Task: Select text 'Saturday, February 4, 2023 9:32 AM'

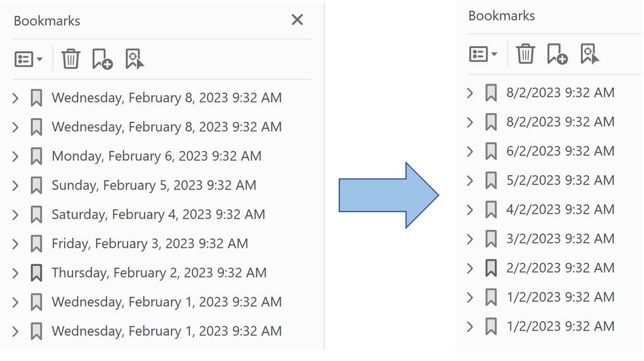Action: [158, 214]
